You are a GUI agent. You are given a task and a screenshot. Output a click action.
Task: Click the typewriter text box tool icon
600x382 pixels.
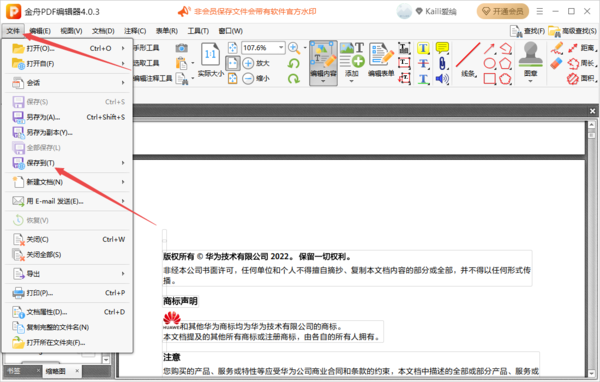click(404, 48)
